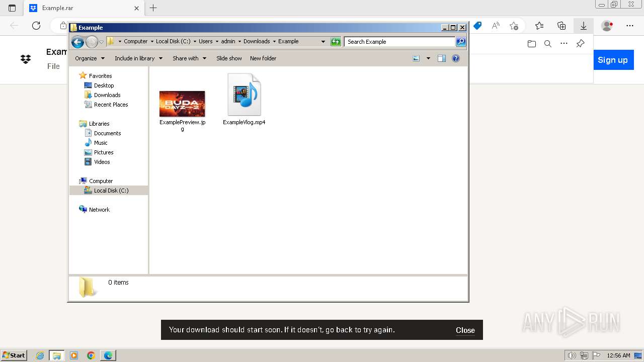This screenshot has height=362, width=644.
Task: Open the Windows Start menu
Action: [14, 355]
